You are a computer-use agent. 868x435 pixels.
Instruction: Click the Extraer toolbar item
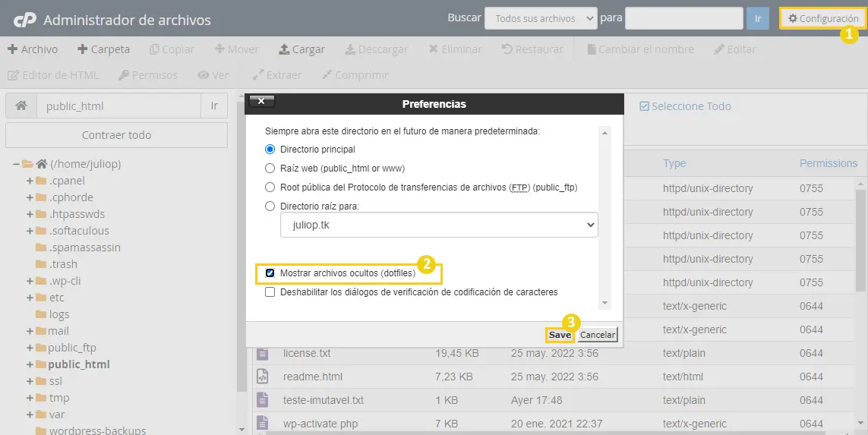pyautogui.click(x=276, y=75)
